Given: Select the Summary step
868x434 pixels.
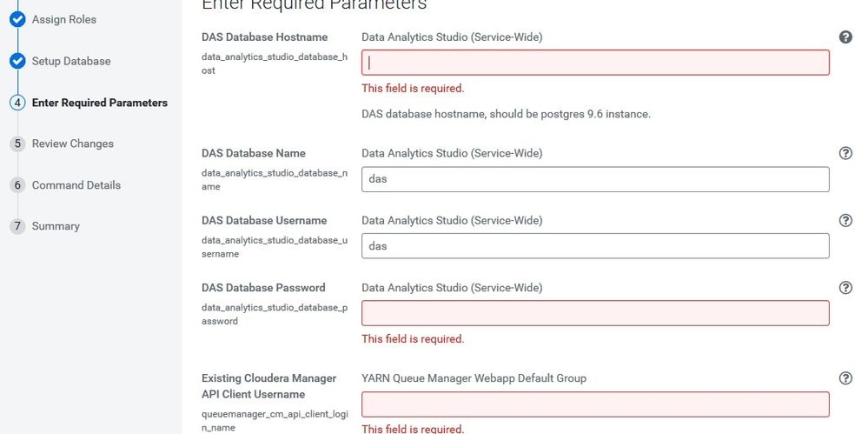Looking at the screenshot, I should [x=56, y=226].
